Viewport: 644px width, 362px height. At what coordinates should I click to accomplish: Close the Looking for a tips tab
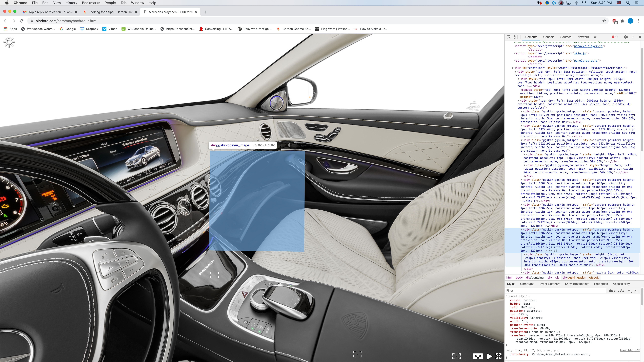tap(136, 12)
